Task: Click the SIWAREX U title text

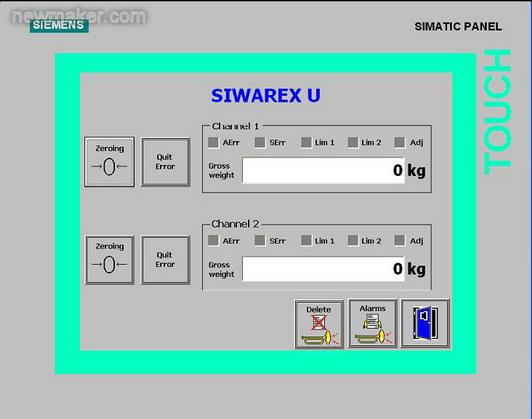Action: (266, 95)
